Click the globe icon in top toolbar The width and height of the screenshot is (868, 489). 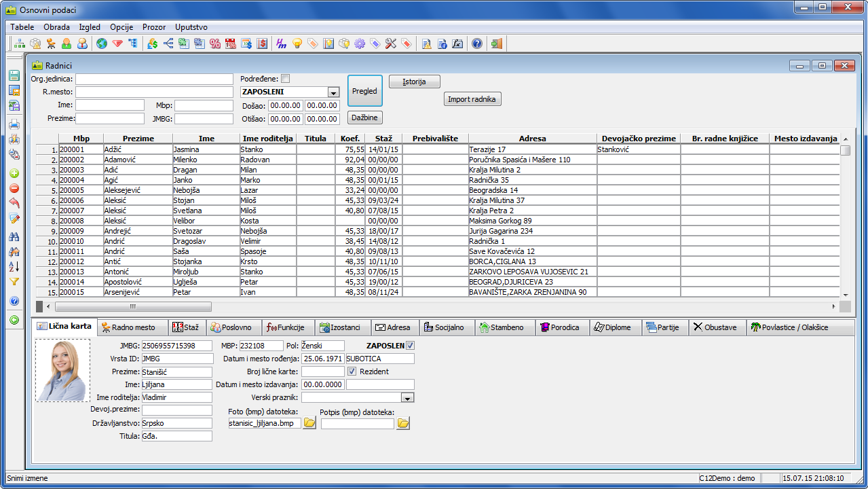(x=102, y=43)
